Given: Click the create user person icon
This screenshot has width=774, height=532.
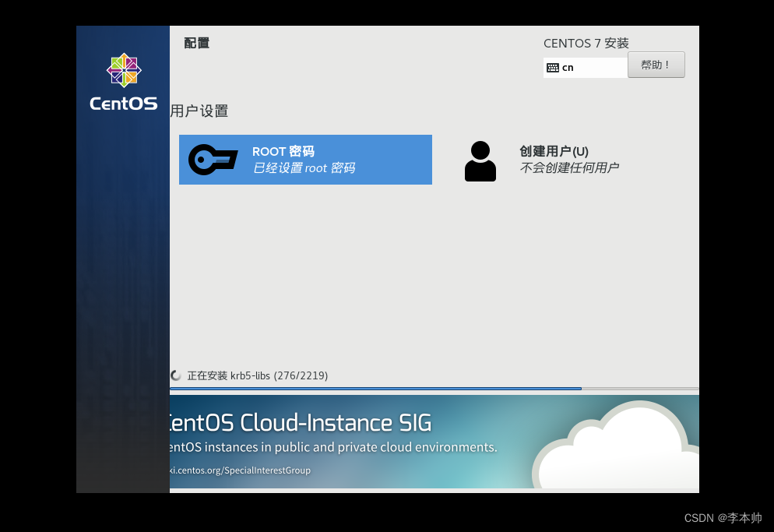Looking at the screenshot, I should coord(480,161).
